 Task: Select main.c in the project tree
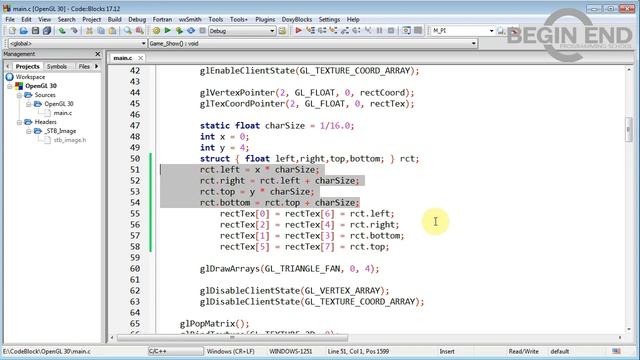[x=62, y=113]
